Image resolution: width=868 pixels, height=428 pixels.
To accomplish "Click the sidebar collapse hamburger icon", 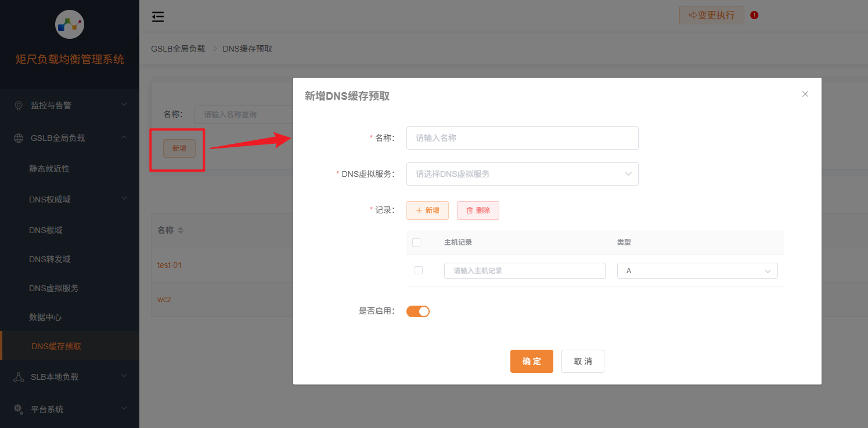I will pyautogui.click(x=158, y=17).
